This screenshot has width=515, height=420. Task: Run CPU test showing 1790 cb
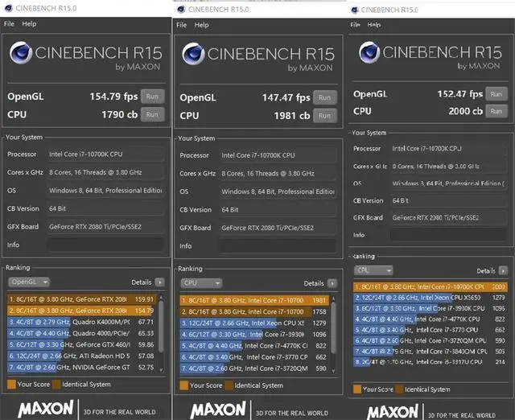(152, 114)
